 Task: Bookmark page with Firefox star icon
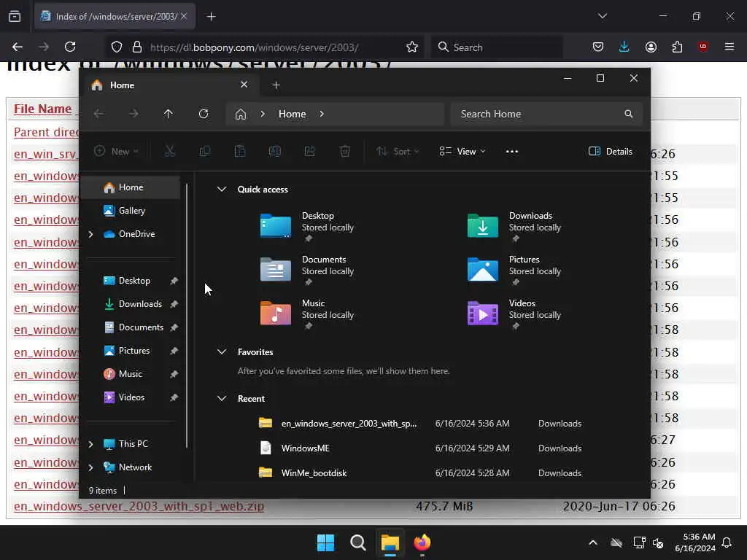point(412,47)
